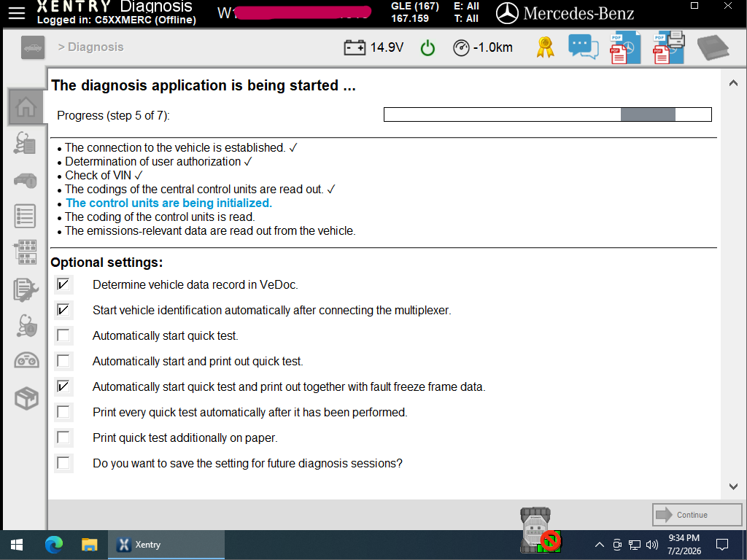Uncheck quick test with fault freeze frame data

pos(63,386)
